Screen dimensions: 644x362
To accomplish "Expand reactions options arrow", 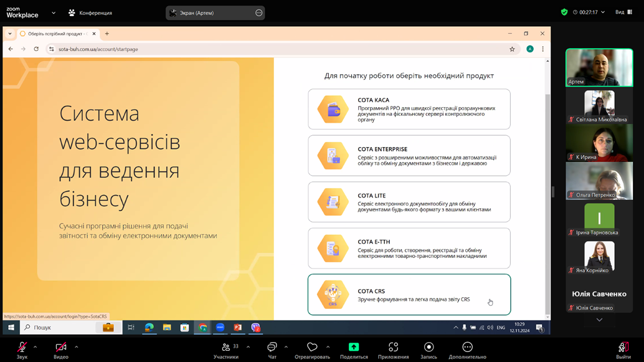I will pos(328,347).
